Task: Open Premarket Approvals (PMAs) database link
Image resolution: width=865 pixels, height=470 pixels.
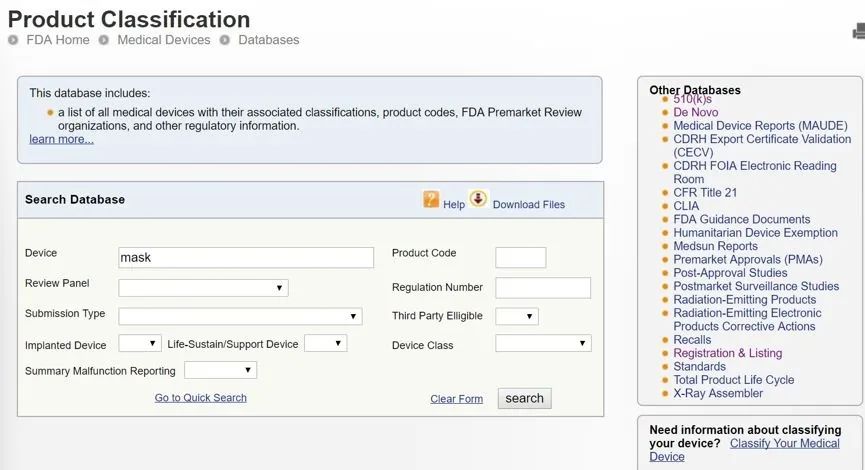Action: pyautogui.click(x=747, y=260)
